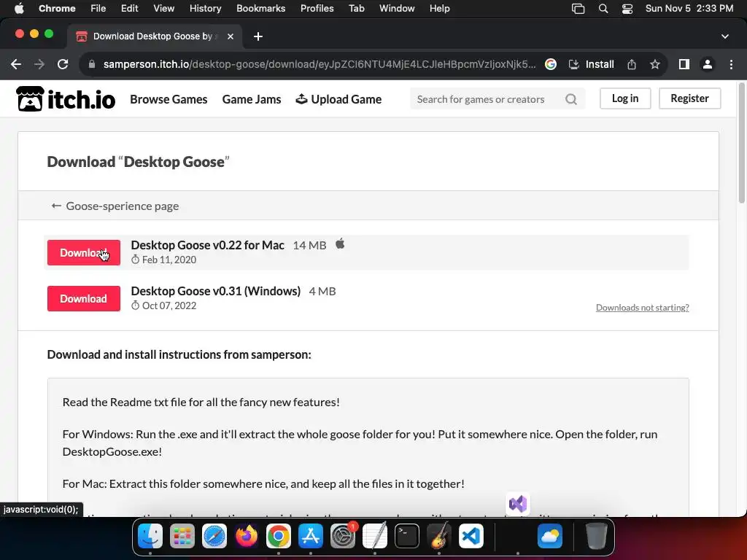Download Desktop Goose v0.31 (Windows)
Screen dimensions: 747x560
(x=84, y=298)
